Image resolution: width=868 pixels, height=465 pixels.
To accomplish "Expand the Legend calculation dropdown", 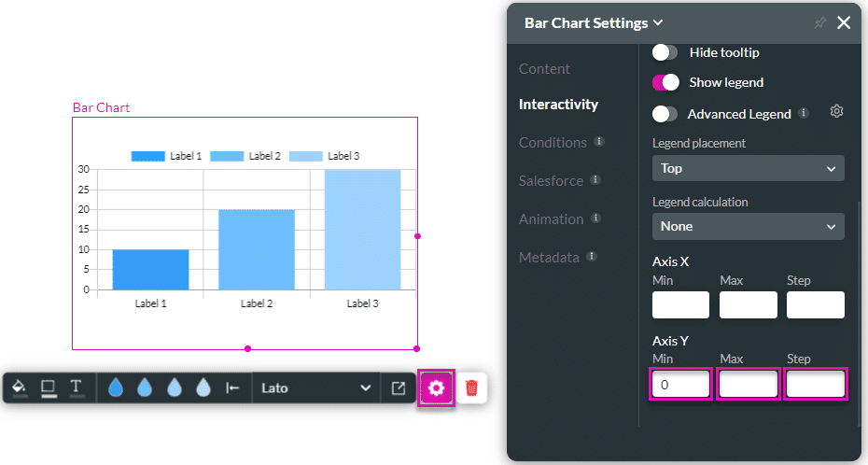I will (748, 226).
